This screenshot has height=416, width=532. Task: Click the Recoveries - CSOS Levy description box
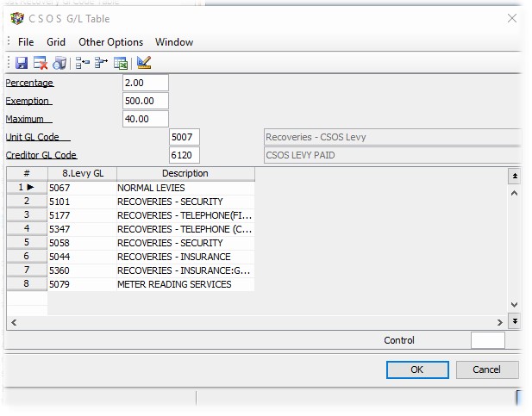tap(392, 137)
